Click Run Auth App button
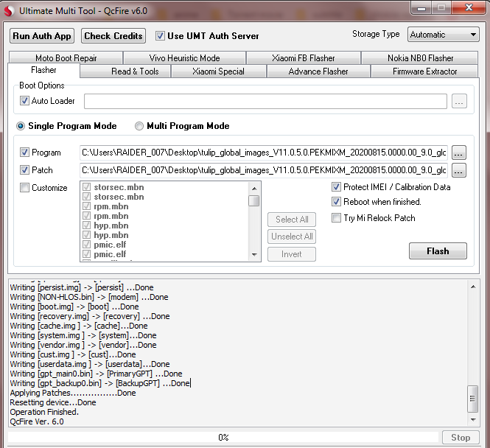The width and height of the screenshot is (490, 448). pos(42,36)
